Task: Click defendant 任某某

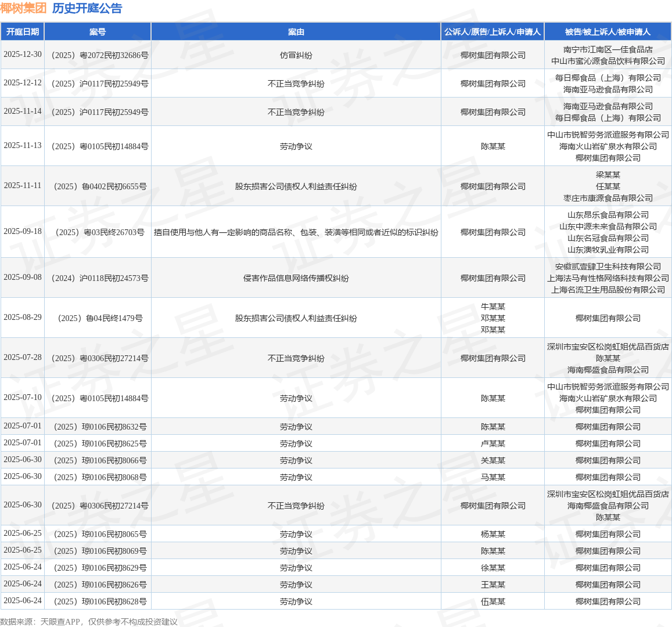Action: [x=608, y=186]
